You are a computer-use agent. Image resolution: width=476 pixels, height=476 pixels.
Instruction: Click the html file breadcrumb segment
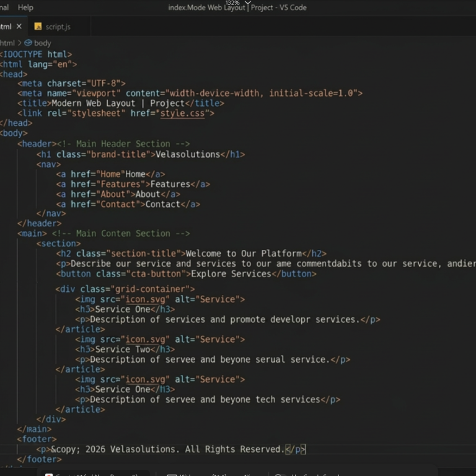pyautogui.click(x=7, y=43)
